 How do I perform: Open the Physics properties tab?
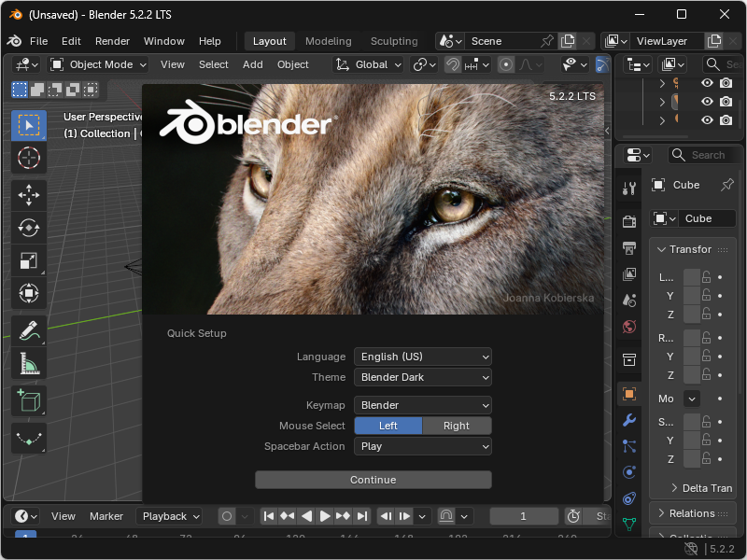click(x=629, y=472)
